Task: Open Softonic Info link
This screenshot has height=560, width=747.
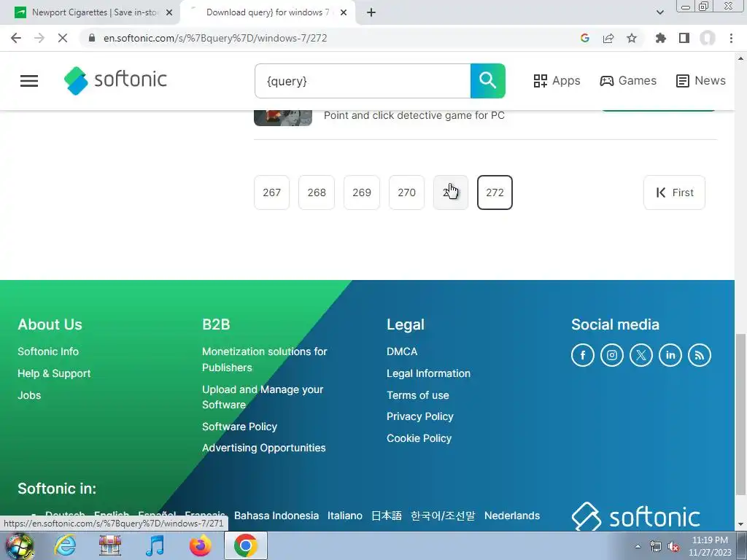Action: click(48, 351)
